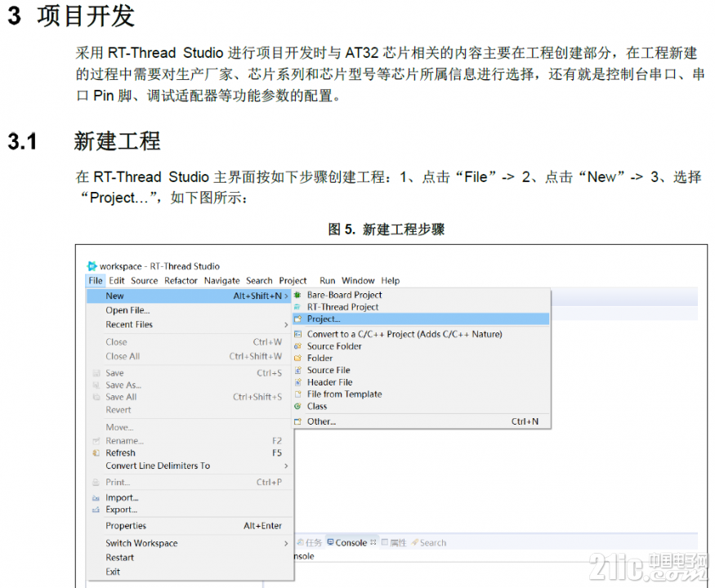Choose Project... in the New submenu
The height and width of the screenshot is (588, 715).
[421, 319]
